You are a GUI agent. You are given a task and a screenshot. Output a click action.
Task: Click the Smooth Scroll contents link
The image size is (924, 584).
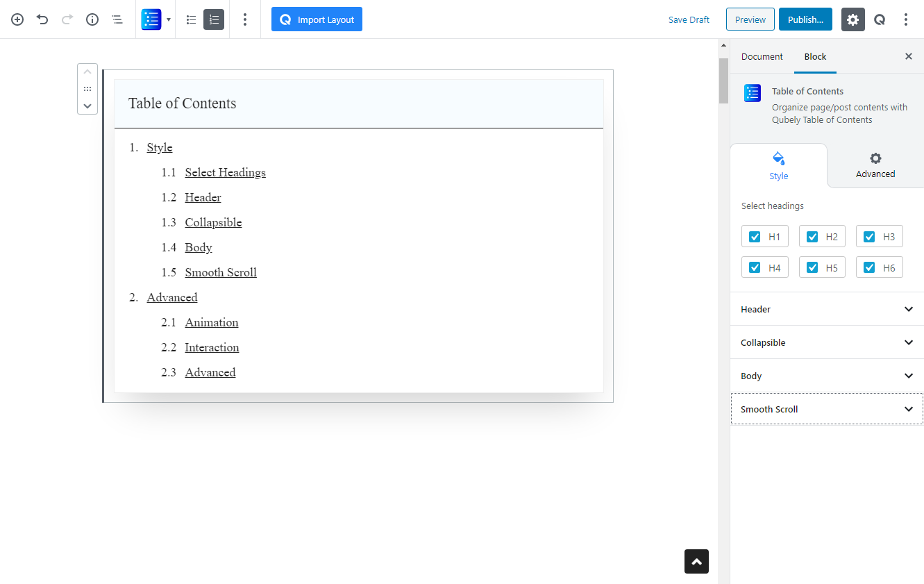coord(221,272)
